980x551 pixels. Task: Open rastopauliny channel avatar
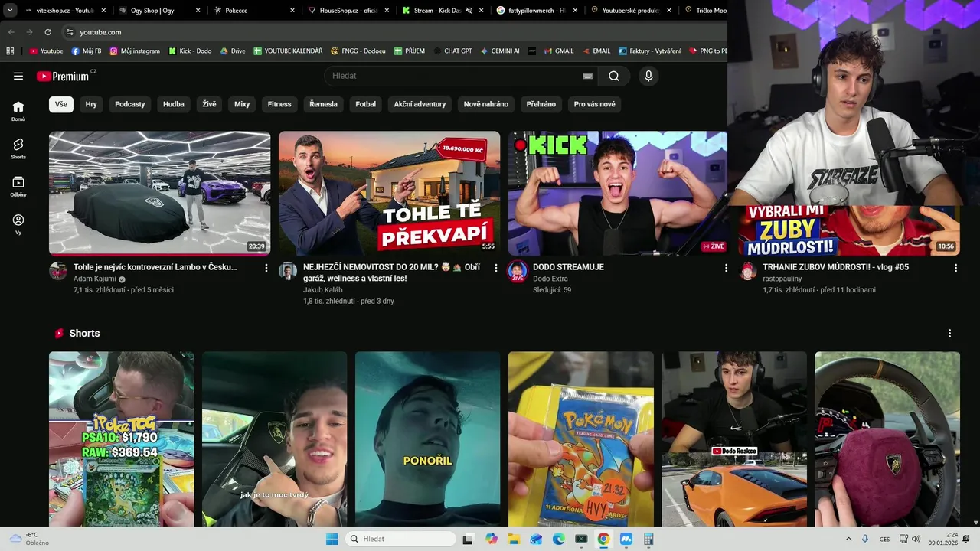[748, 271]
